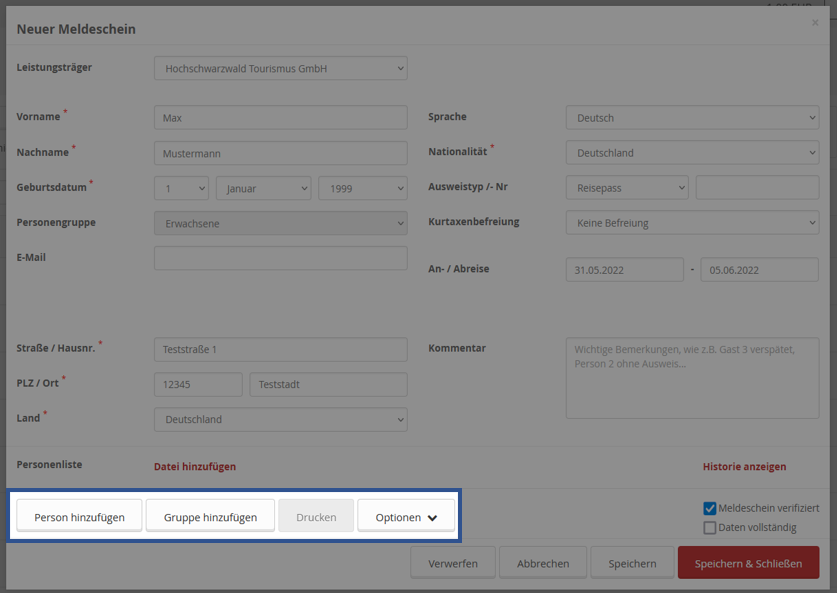
Task: Open the Datei hinzufügen link
Action: click(x=194, y=466)
